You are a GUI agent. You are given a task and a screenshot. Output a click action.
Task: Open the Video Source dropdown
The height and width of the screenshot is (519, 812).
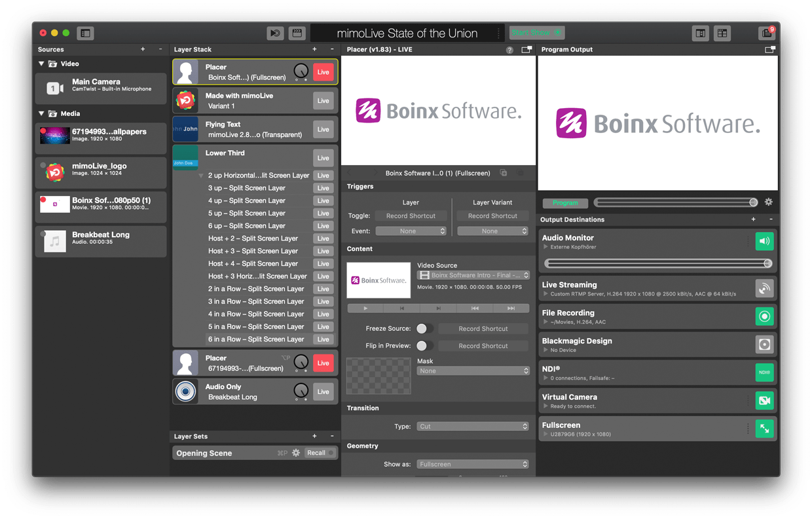click(x=473, y=275)
